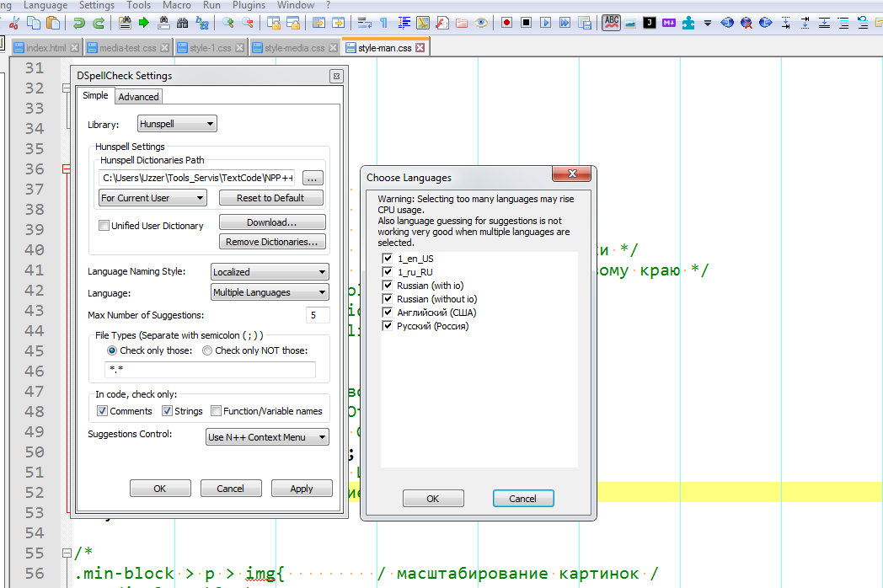Zoom in using the magnifier plus icon
The height and width of the screenshot is (588, 883).
(x=228, y=23)
